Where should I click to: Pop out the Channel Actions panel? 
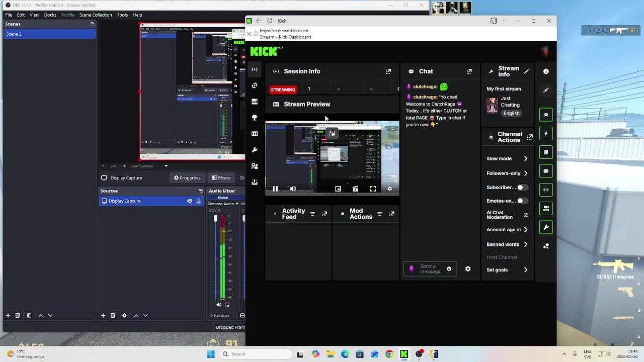click(530, 137)
